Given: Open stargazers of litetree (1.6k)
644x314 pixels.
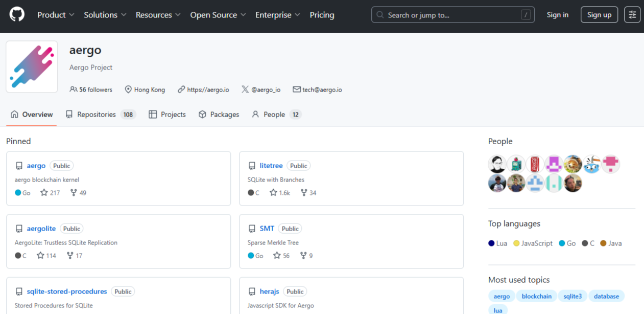Looking at the screenshot, I should click(280, 193).
